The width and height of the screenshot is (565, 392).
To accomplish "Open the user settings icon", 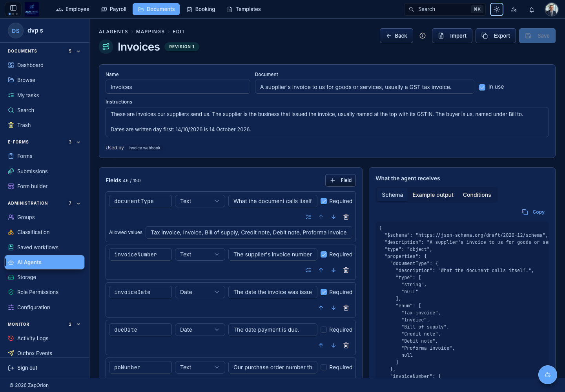I will (x=514, y=9).
